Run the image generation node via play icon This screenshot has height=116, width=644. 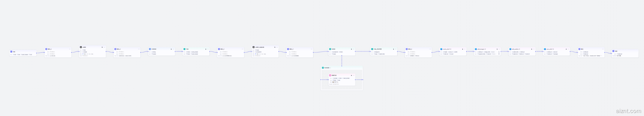click(351, 76)
